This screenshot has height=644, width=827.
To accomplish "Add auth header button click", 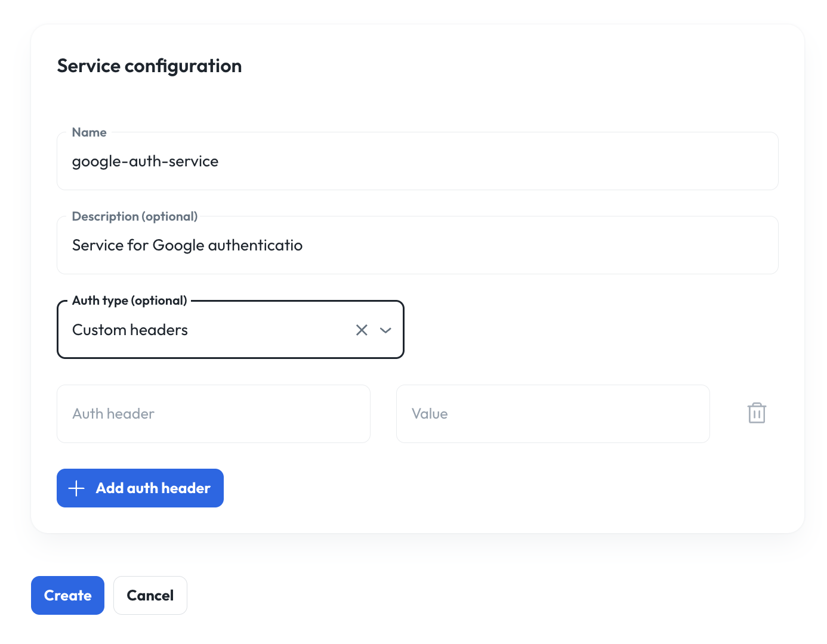I will 140,488.
